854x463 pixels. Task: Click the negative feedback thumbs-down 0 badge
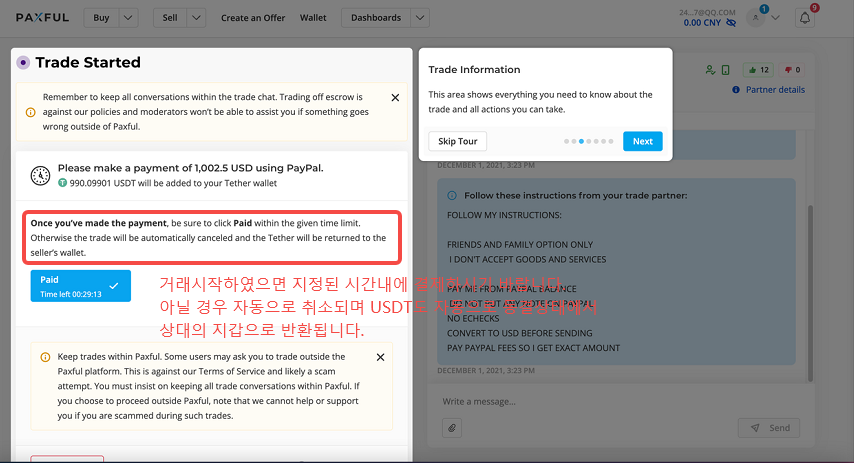point(792,70)
